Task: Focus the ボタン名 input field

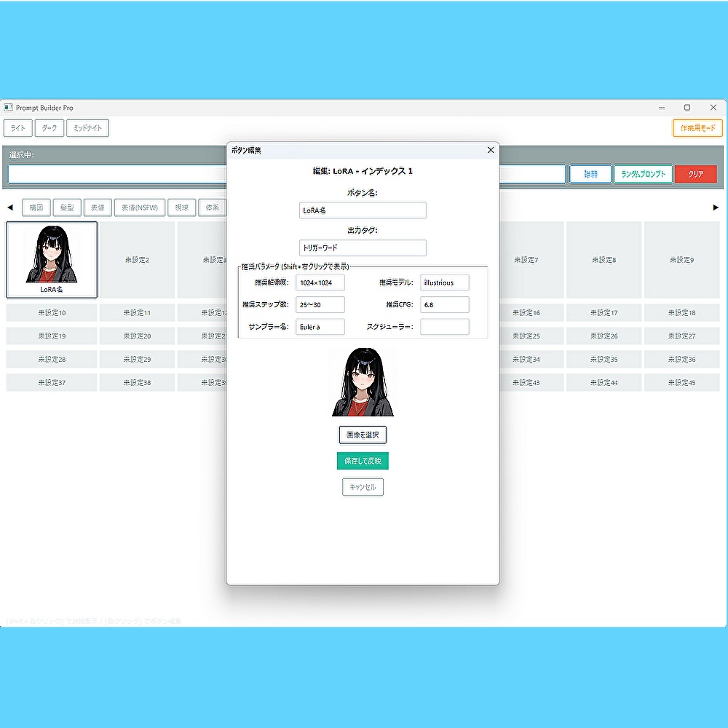Action: coord(363,210)
